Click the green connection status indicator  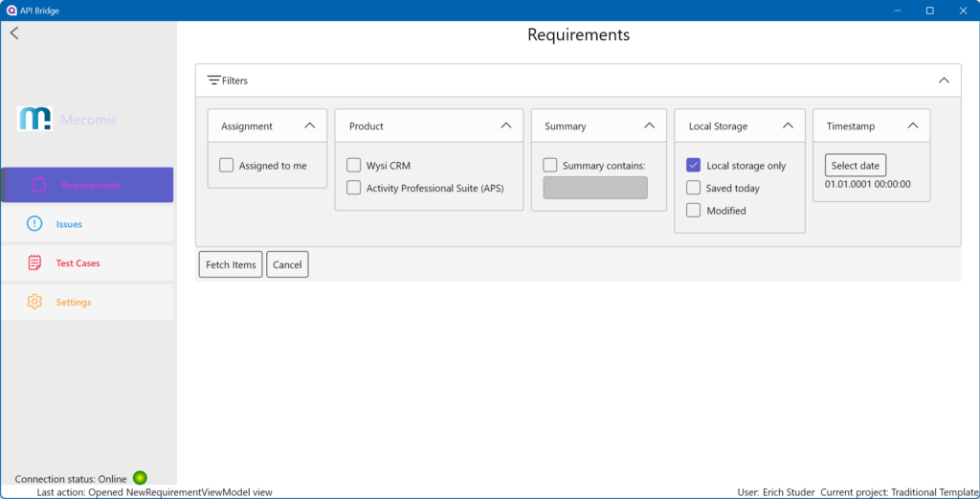pyautogui.click(x=140, y=478)
